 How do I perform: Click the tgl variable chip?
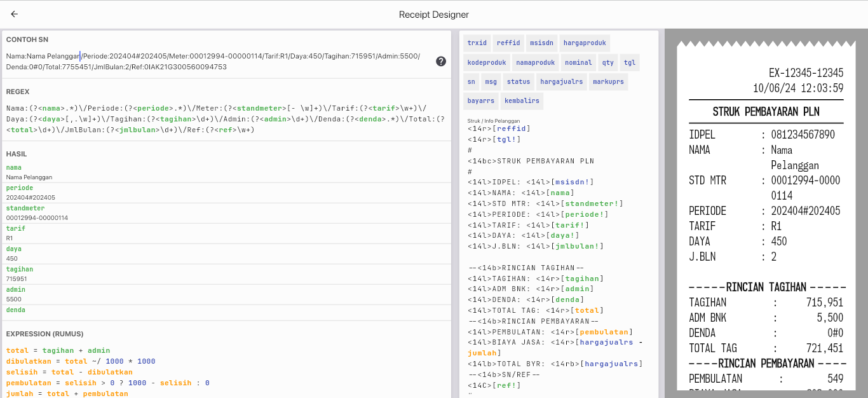[629, 62]
